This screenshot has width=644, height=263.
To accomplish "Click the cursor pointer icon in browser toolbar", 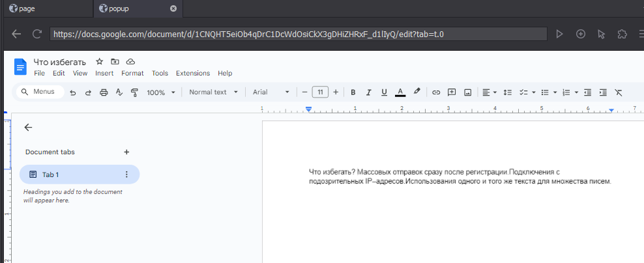I will [601, 34].
